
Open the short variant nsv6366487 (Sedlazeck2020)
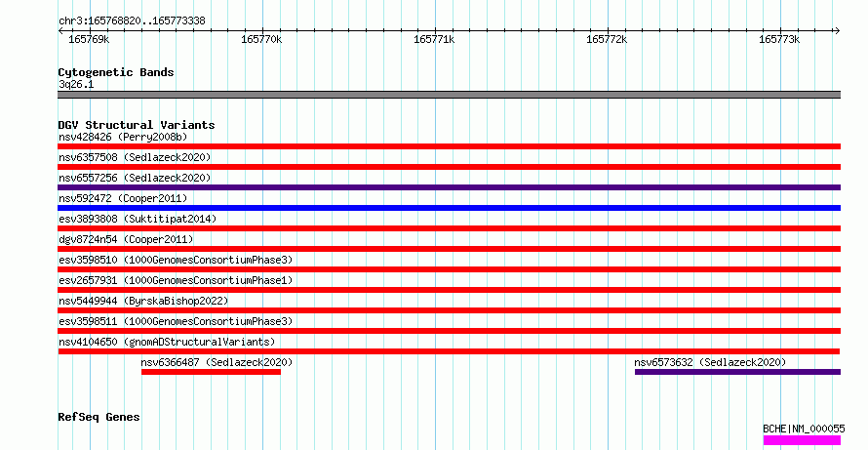[217, 362]
